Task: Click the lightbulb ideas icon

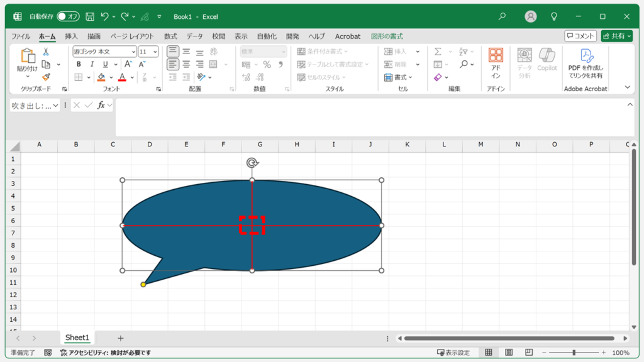Action: coord(554,16)
